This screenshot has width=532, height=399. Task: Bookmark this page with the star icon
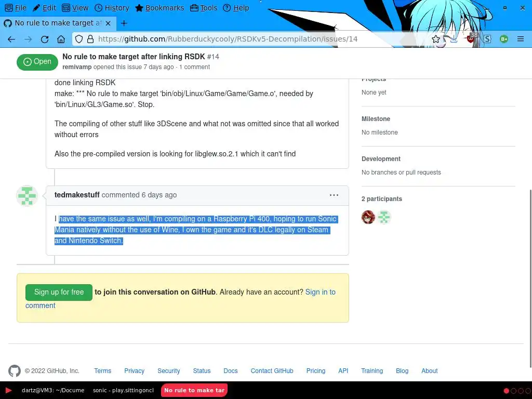[436, 39]
